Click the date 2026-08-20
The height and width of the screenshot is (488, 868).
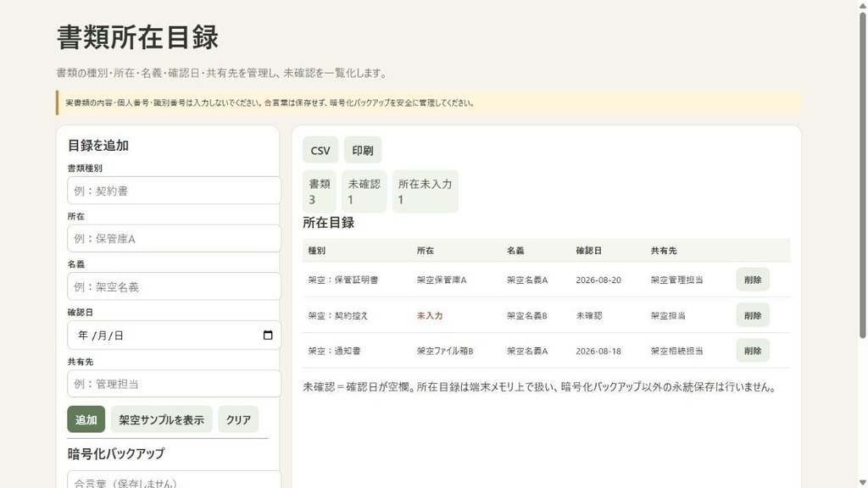pyautogui.click(x=598, y=280)
